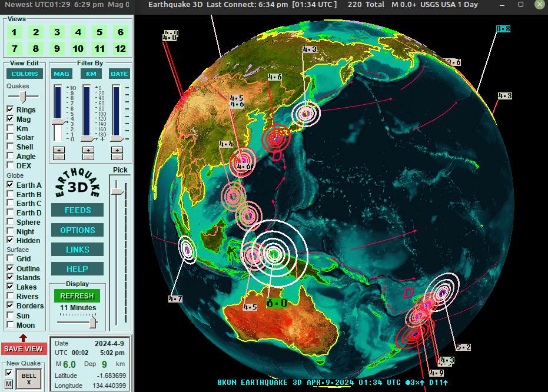Image resolution: width=548 pixels, height=392 pixels.
Task: Click the 11 Minutes refresh slider handle
Action: 92,322
